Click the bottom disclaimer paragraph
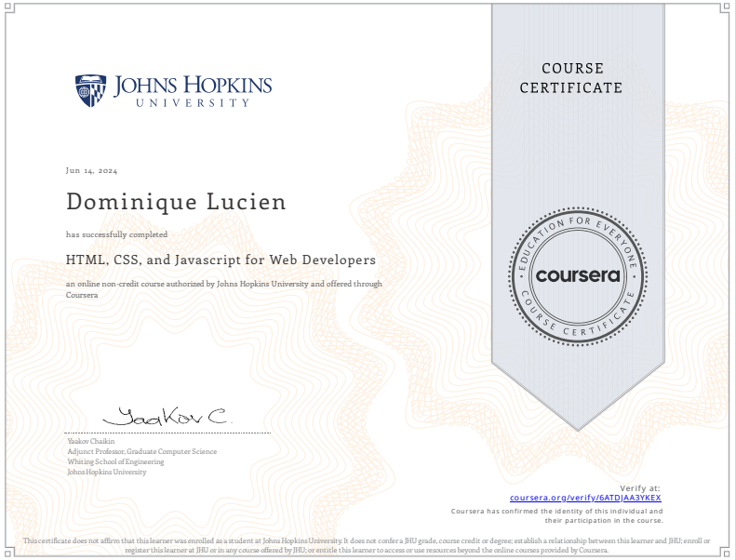This screenshot has width=736, height=560. coord(368,544)
